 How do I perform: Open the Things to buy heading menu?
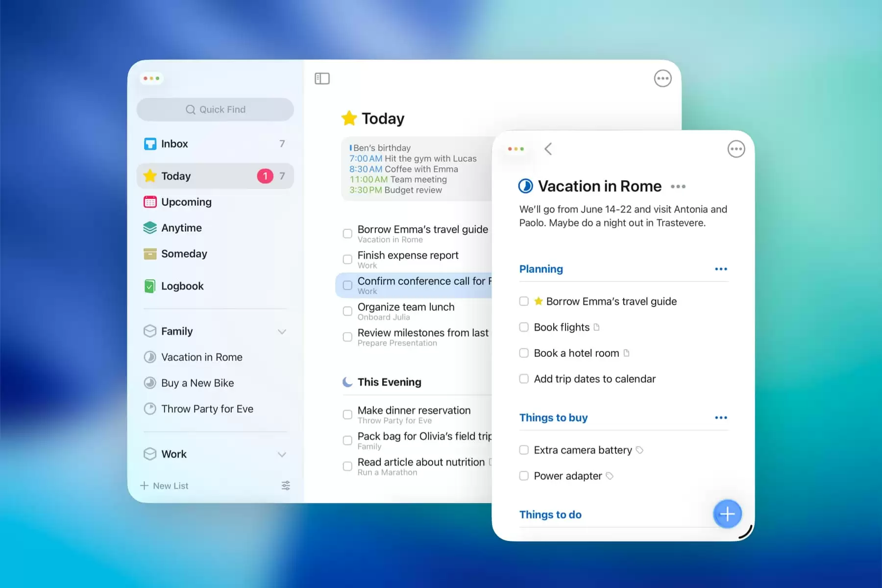[x=720, y=417]
